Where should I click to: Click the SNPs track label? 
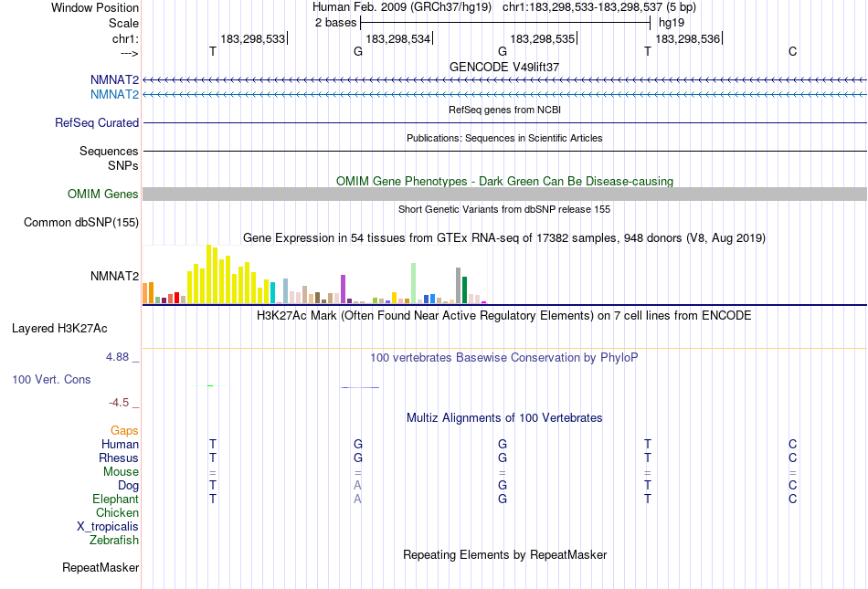tap(123, 165)
